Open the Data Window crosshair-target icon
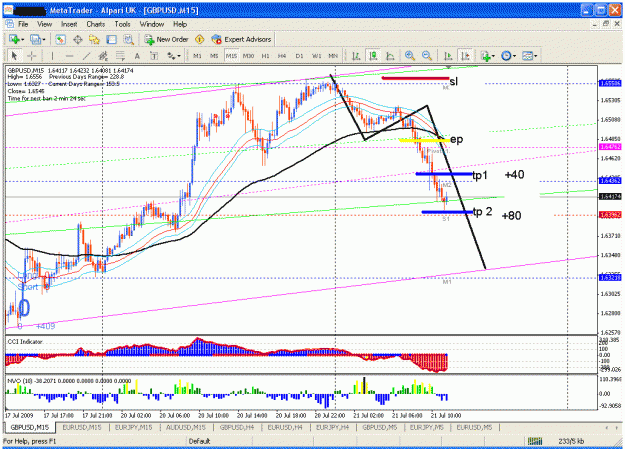Viewport: 625px width, 449px height. coord(78,39)
